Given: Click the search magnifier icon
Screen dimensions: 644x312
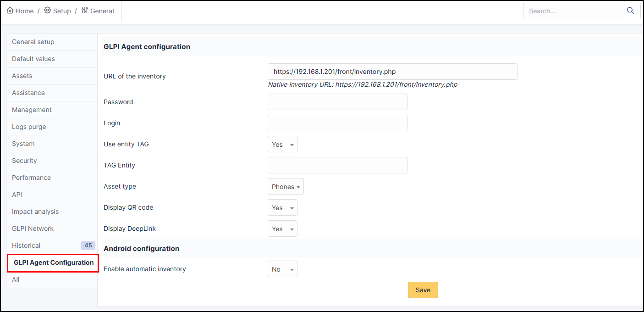Looking at the screenshot, I should pyautogui.click(x=630, y=11).
